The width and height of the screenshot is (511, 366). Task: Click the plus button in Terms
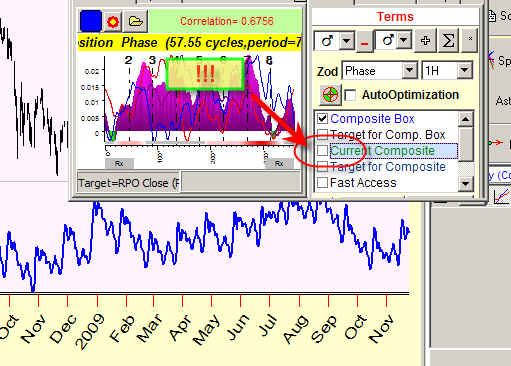pyautogui.click(x=425, y=41)
